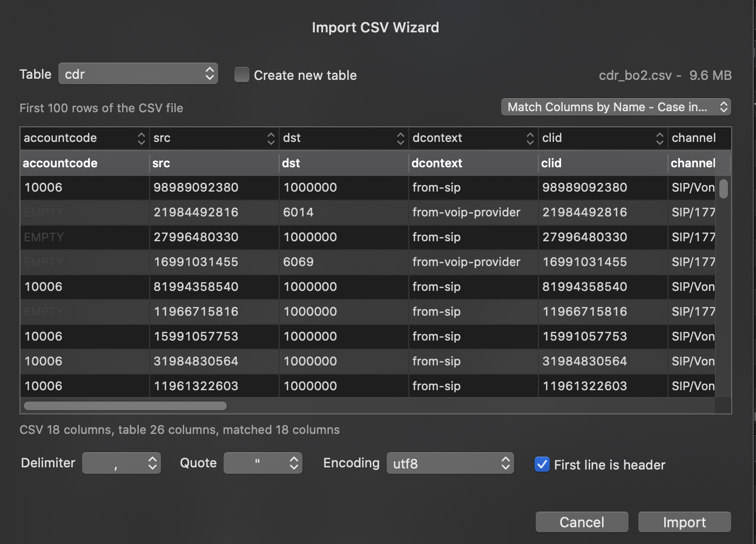Open the Quote character dropdown
Image resolution: width=756 pixels, height=544 pixels.
pyautogui.click(x=262, y=463)
